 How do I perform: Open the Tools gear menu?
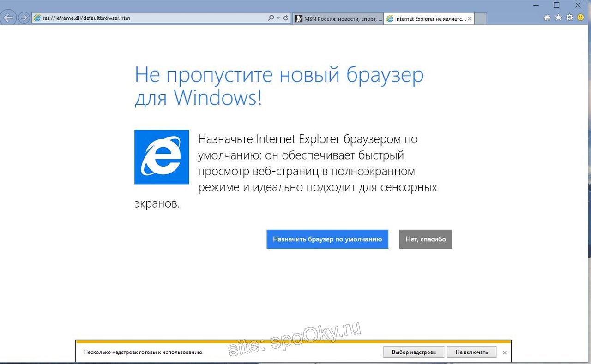(x=569, y=18)
